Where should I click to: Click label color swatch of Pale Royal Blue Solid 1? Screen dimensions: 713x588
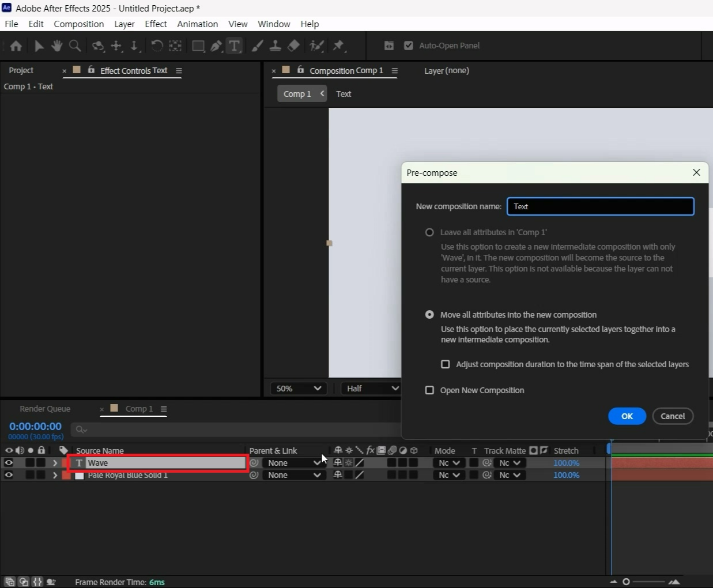[x=66, y=475]
